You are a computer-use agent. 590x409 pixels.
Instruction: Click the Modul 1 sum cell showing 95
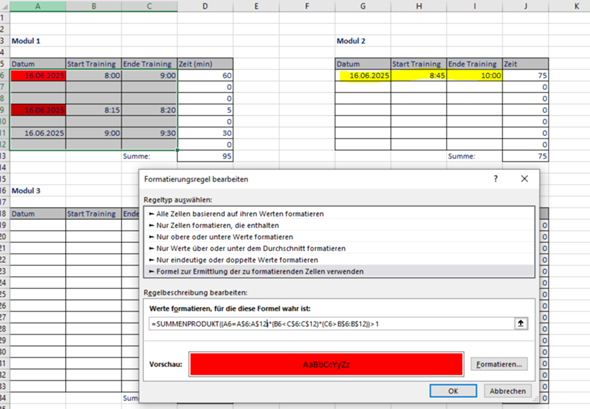(x=205, y=156)
